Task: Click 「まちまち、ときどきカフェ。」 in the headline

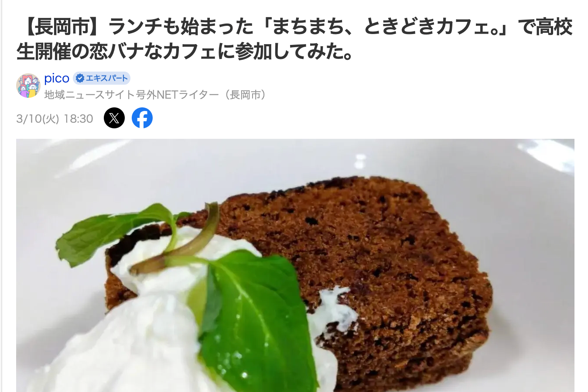Action: pyautogui.click(x=390, y=27)
